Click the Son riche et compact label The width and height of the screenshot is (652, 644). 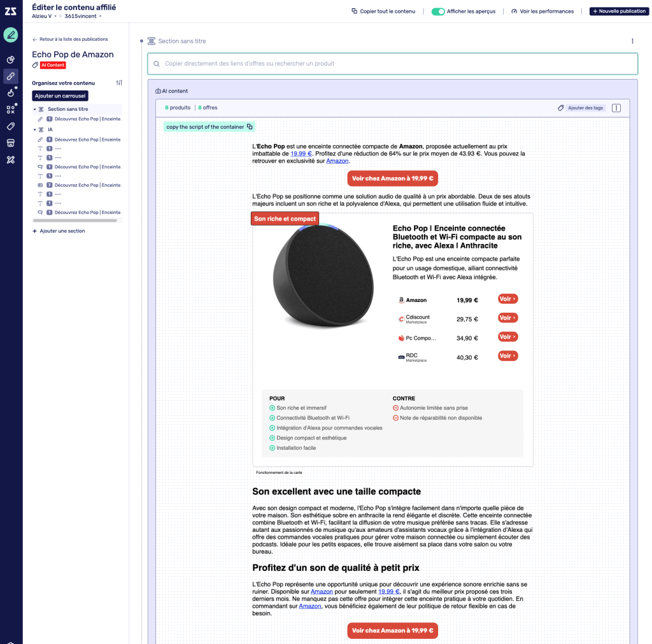click(285, 219)
